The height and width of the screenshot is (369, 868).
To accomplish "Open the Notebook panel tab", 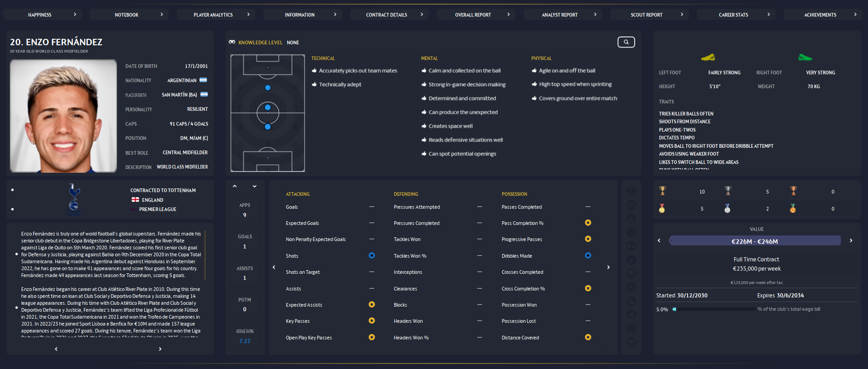I will 130,15.
